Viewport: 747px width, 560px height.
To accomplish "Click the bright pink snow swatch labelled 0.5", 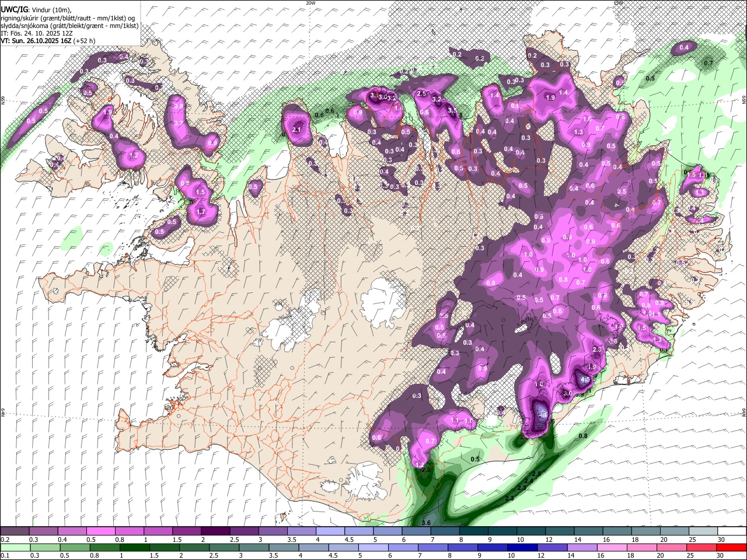I will pyautogui.click(x=100, y=531).
